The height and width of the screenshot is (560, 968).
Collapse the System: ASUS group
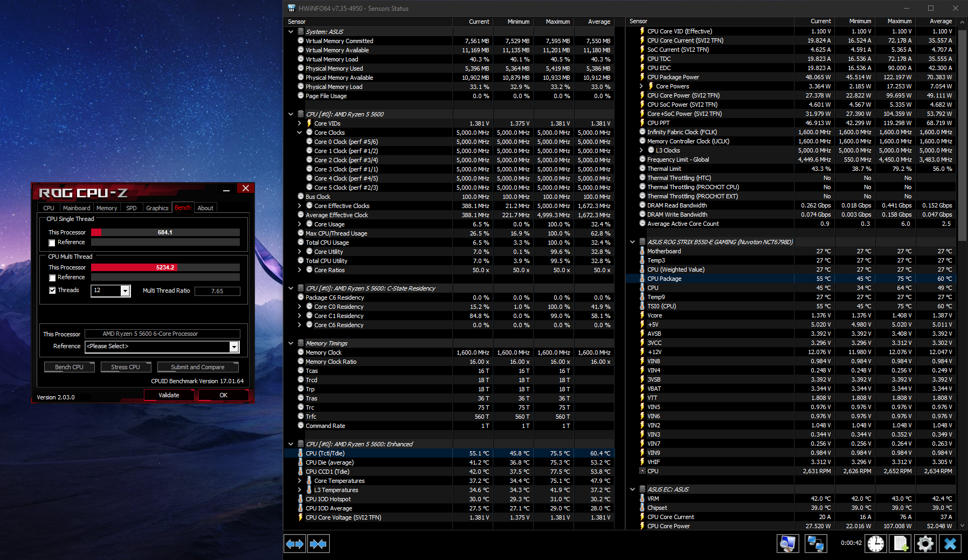click(x=291, y=32)
